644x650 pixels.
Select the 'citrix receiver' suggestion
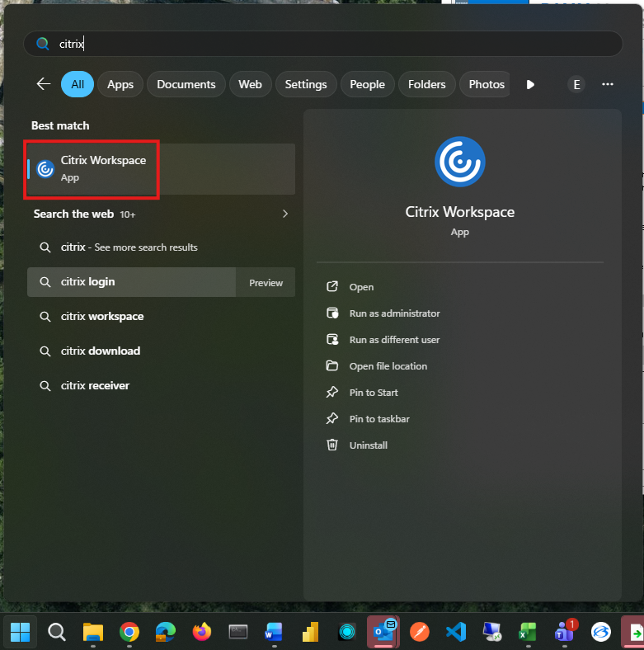(x=161, y=386)
